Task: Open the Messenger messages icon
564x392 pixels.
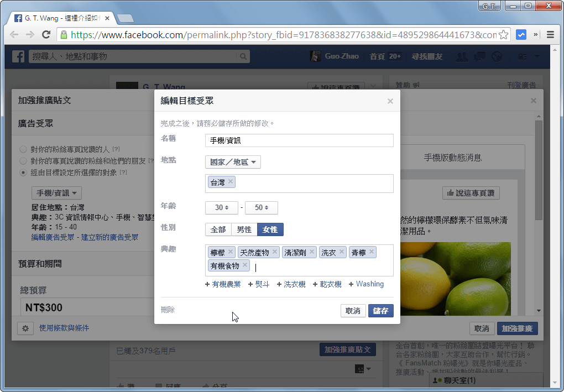Action: (478, 56)
